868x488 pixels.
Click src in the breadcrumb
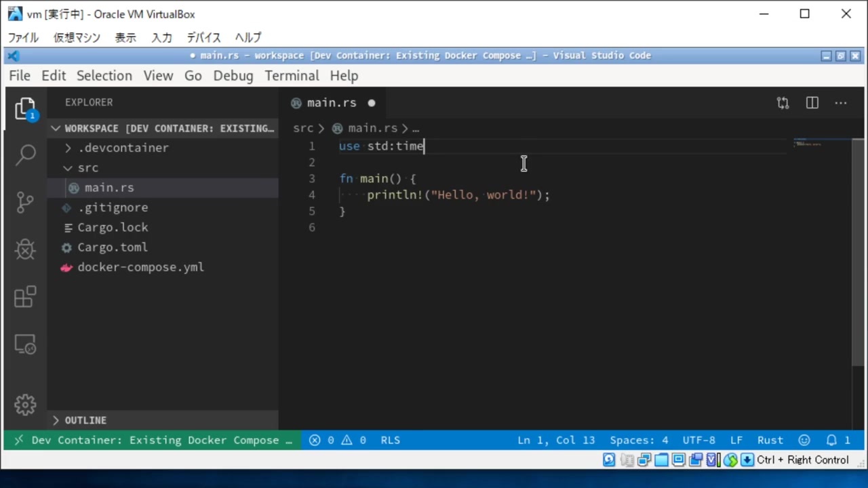pyautogui.click(x=303, y=128)
